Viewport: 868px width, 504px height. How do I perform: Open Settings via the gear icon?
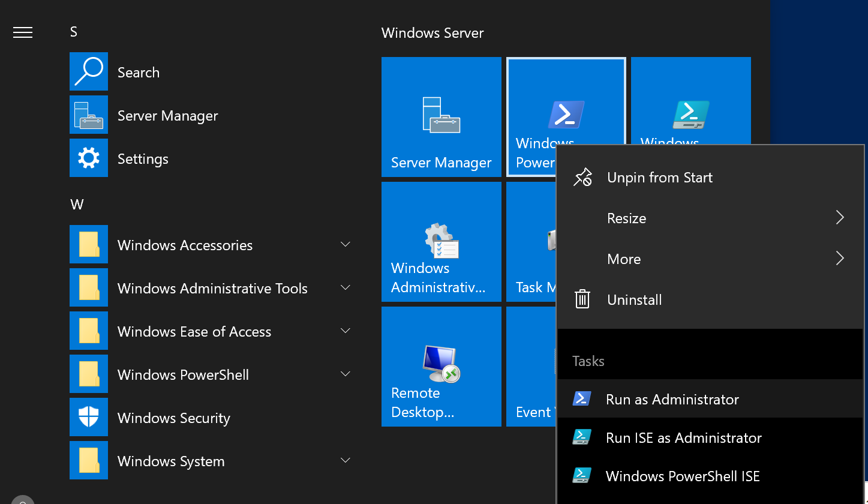coord(89,158)
